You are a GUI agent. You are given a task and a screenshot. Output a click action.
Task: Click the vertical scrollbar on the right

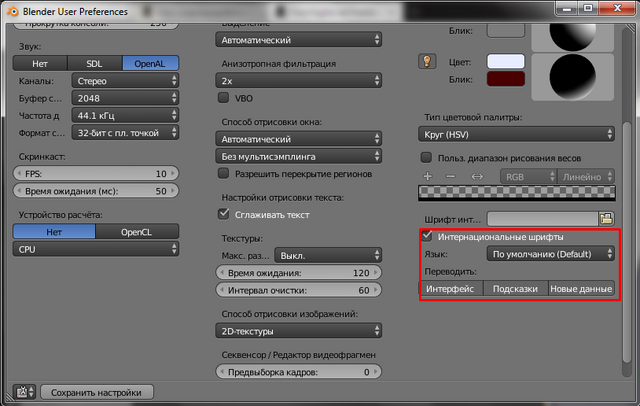627,243
